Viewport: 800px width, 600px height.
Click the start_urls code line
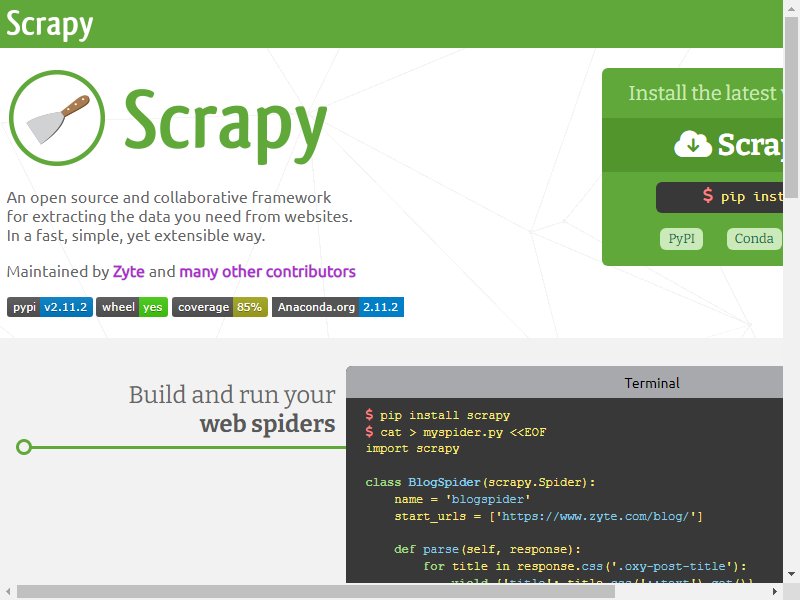point(548,516)
